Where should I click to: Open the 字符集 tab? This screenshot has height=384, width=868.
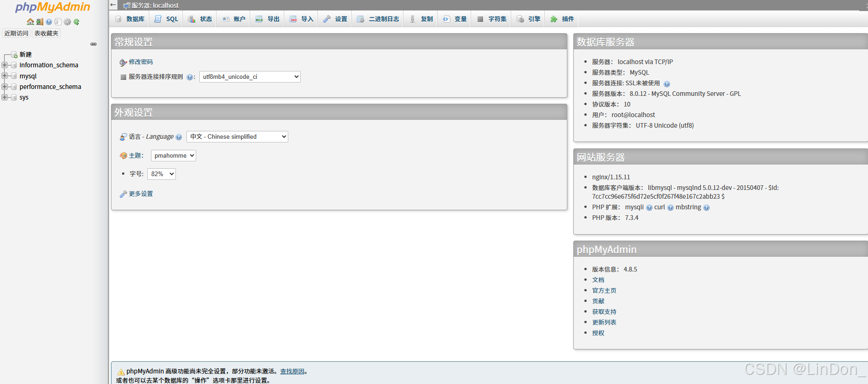coord(491,19)
